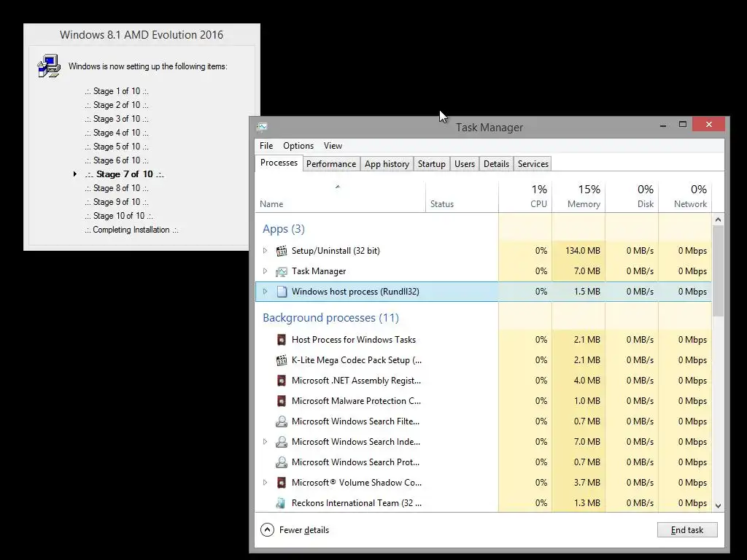The height and width of the screenshot is (560, 747).
Task: Click Completing Installation in installer window
Action: [x=131, y=230]
